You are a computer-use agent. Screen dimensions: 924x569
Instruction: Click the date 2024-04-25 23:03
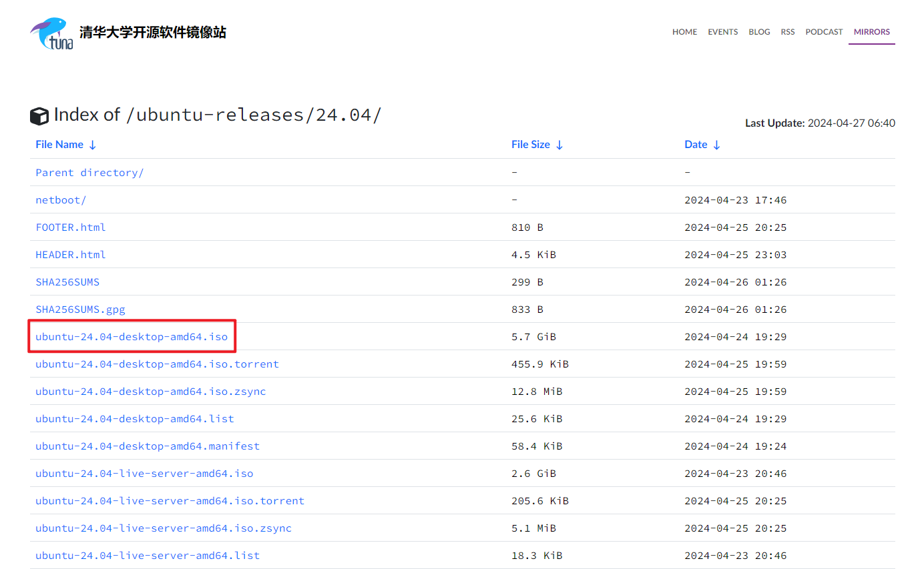coord(736,255)
